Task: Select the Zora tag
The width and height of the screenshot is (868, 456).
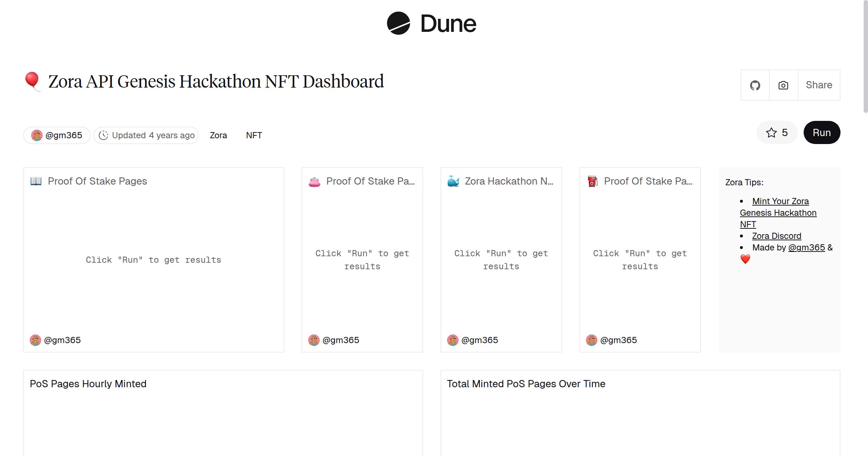Action: 218,135
